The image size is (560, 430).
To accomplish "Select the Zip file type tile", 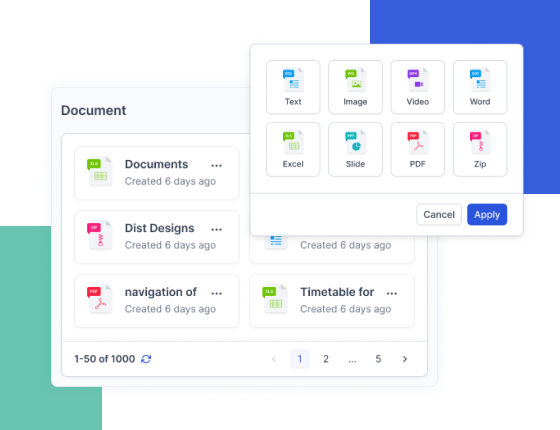I will click(480, 149).
